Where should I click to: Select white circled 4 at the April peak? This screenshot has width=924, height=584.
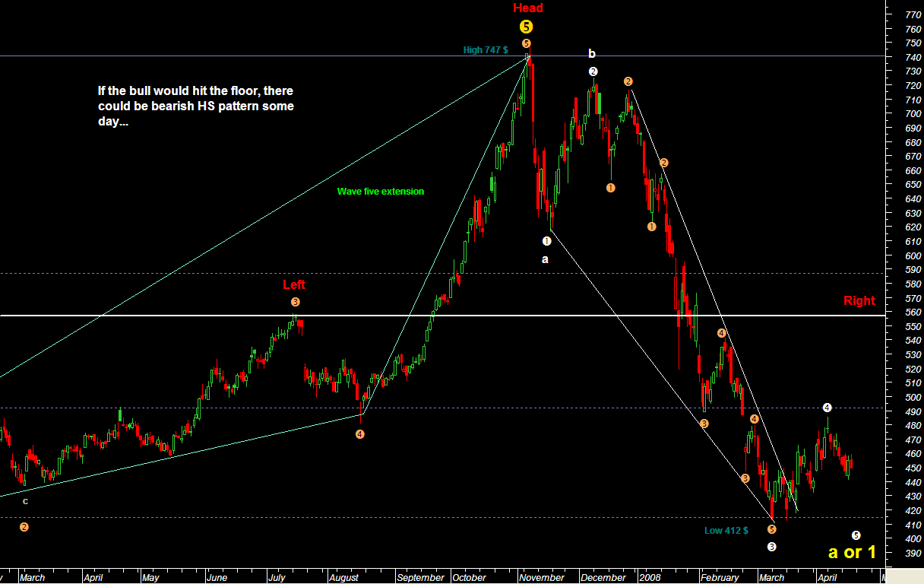(827, 408)
